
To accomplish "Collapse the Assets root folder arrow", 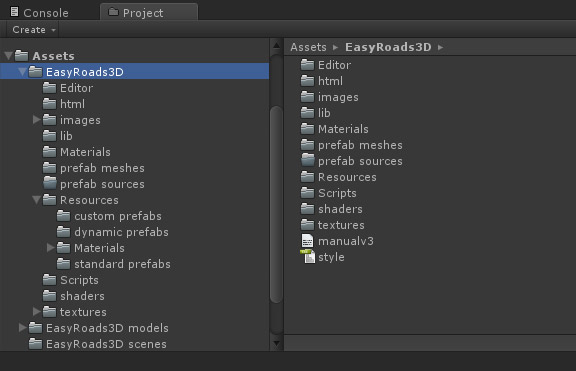I will tap(8, 56).
